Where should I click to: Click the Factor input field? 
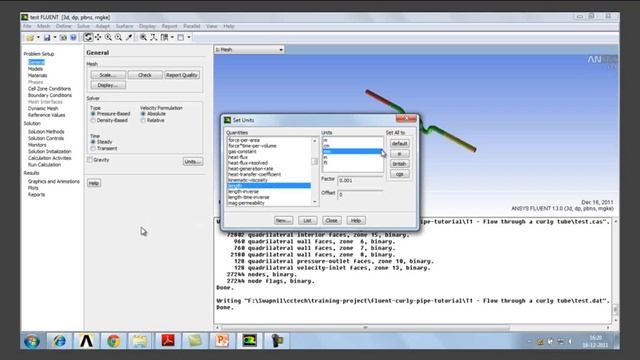tap(360, 180)
